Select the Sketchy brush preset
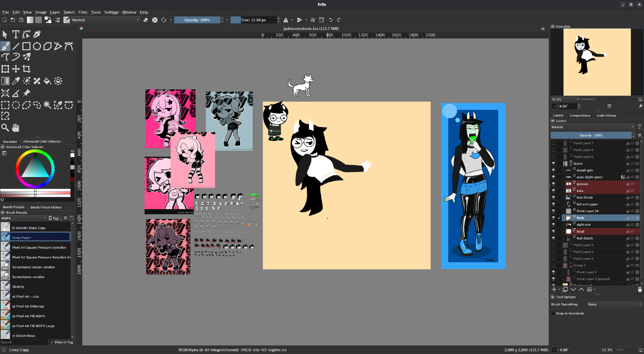Viewport: 644px width, 354px height. [x=18, y=286]
